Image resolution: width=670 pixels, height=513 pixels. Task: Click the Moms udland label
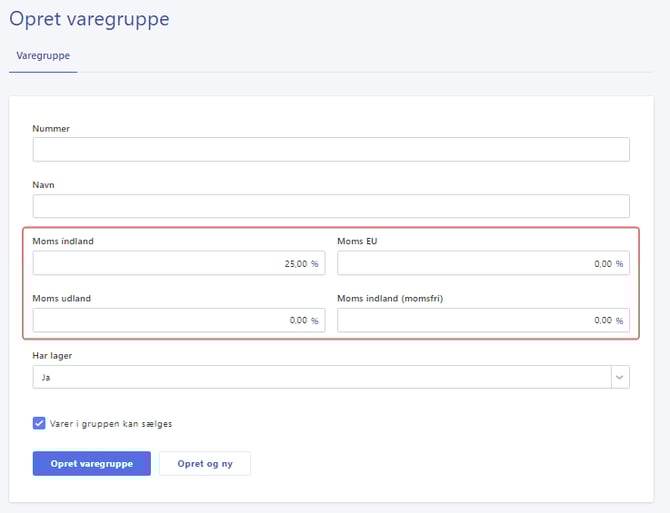(x=62, y=299)
